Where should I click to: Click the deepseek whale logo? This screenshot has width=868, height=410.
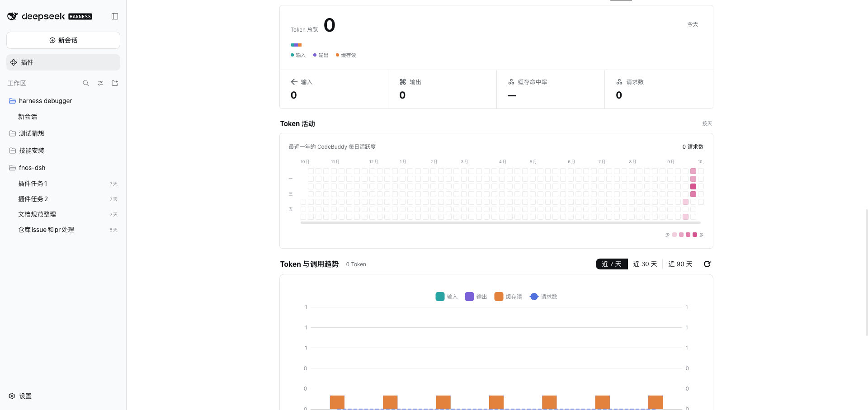(13, 16)
